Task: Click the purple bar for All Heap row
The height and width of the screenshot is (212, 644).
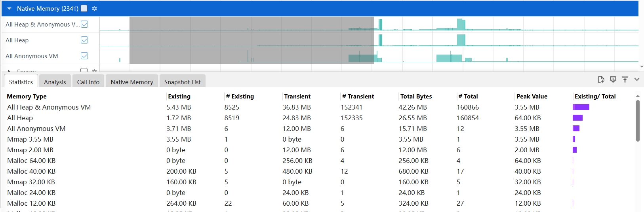Action: click(577, 118)
